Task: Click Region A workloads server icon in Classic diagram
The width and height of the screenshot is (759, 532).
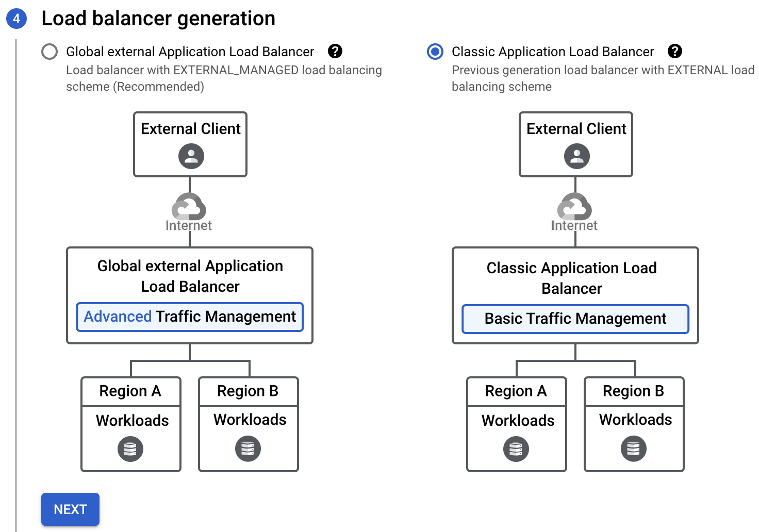Action: (x=516, y=449)
